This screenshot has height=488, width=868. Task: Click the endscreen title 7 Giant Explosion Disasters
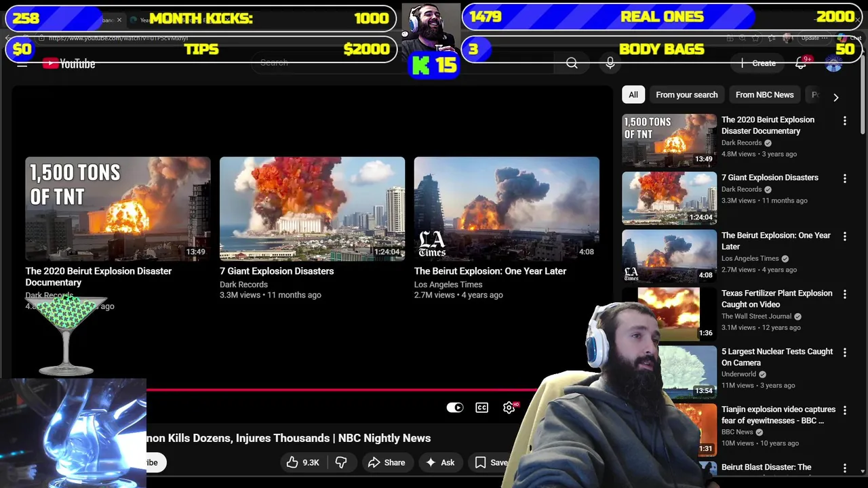tap(277, 271)
